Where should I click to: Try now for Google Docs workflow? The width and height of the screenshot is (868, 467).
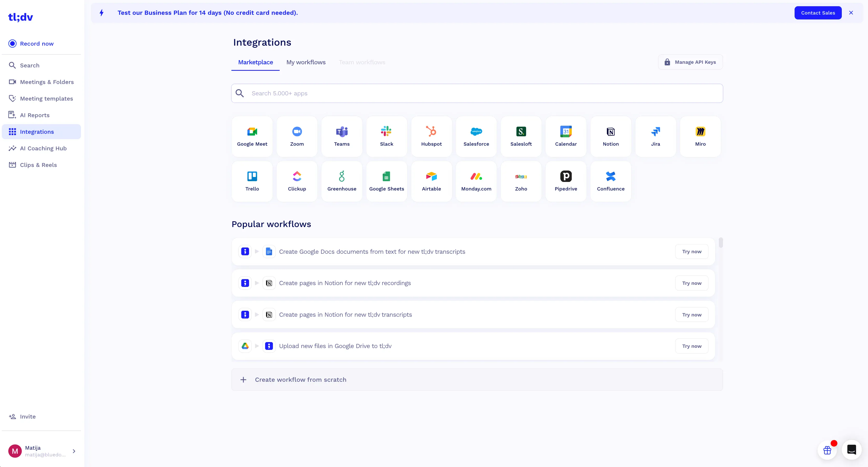point(692,252)
